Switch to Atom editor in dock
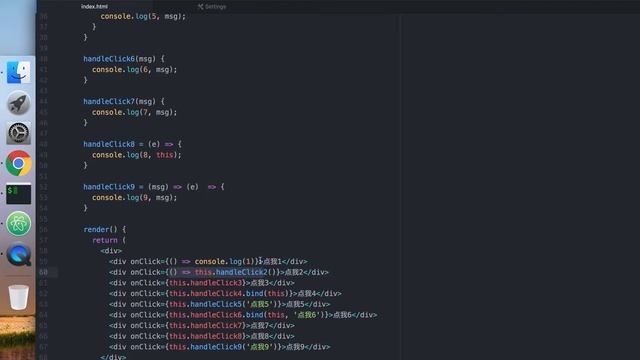Image resolution: width=640 pixels, height=360 pixels. point(18,224)
